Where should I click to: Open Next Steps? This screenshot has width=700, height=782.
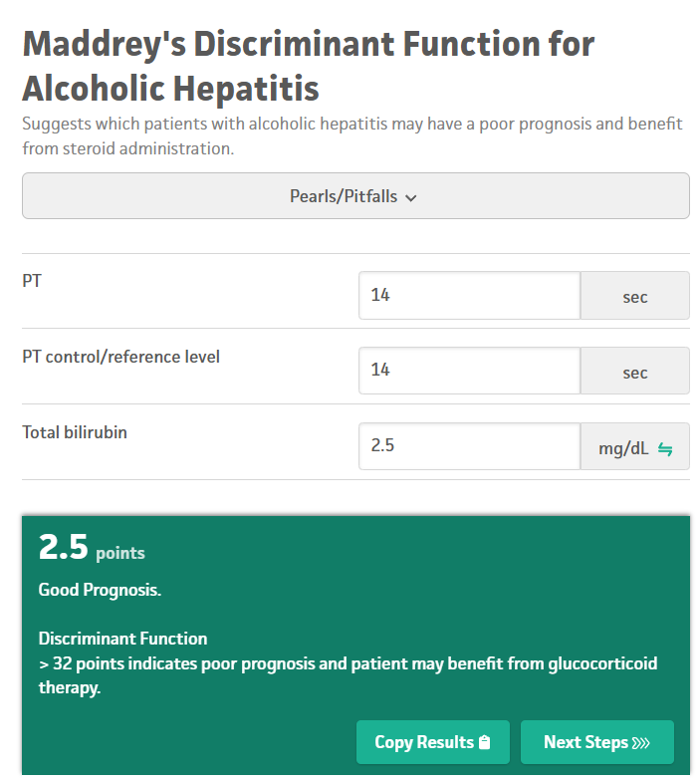[596, 742]
